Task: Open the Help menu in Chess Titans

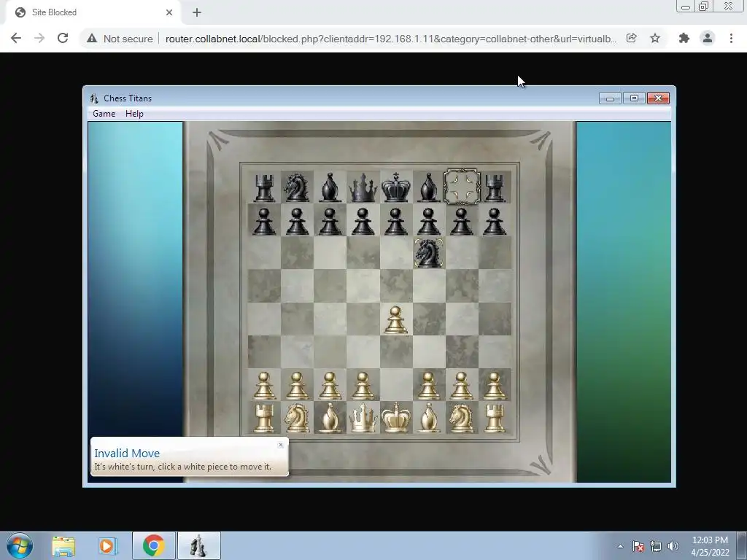Action: [134, 114]
